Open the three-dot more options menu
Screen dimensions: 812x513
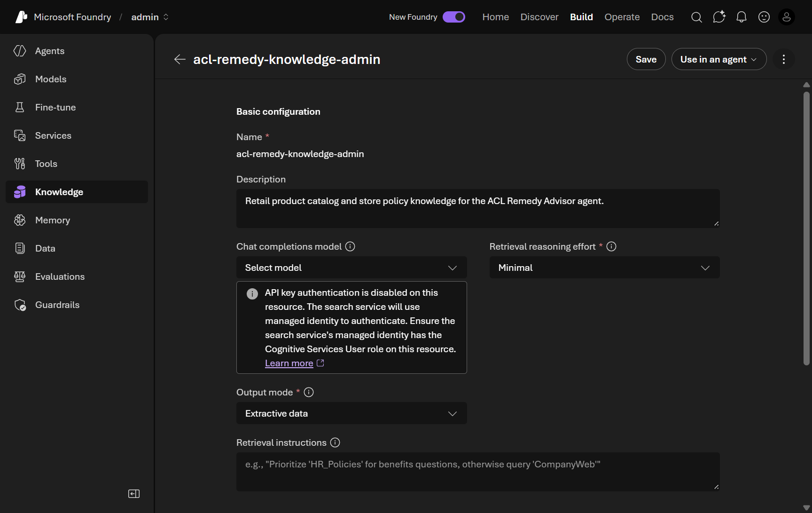(x=783, y=59)
